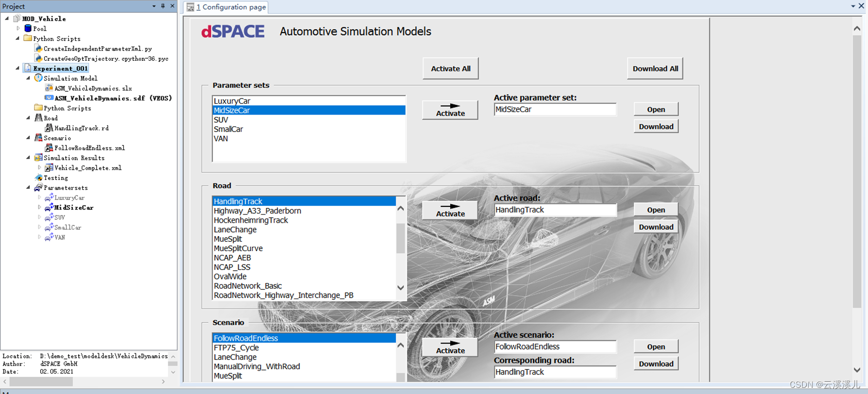Click the HandlingTrack.rd file icon
This screenshot has width=868, height=394.
[49, 128]
